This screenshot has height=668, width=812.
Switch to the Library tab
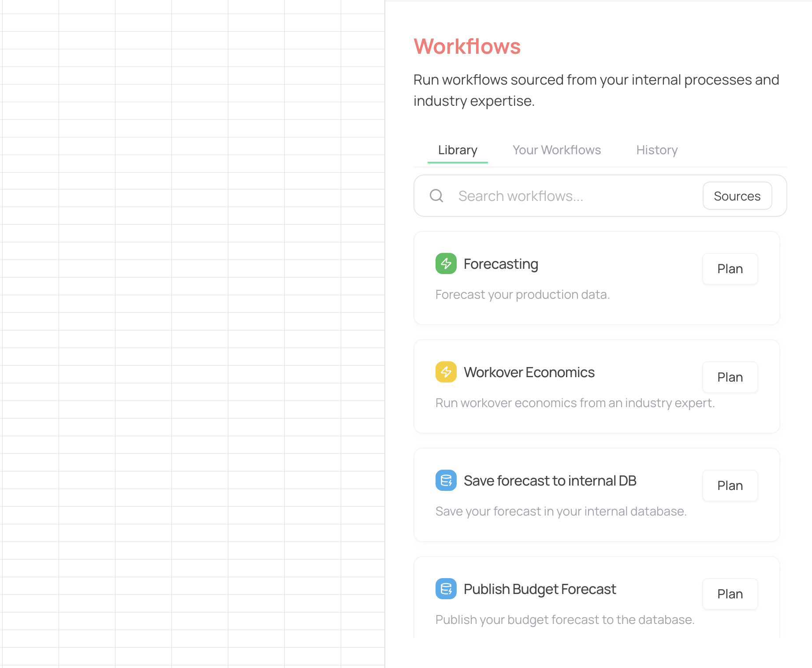[458, 150]
